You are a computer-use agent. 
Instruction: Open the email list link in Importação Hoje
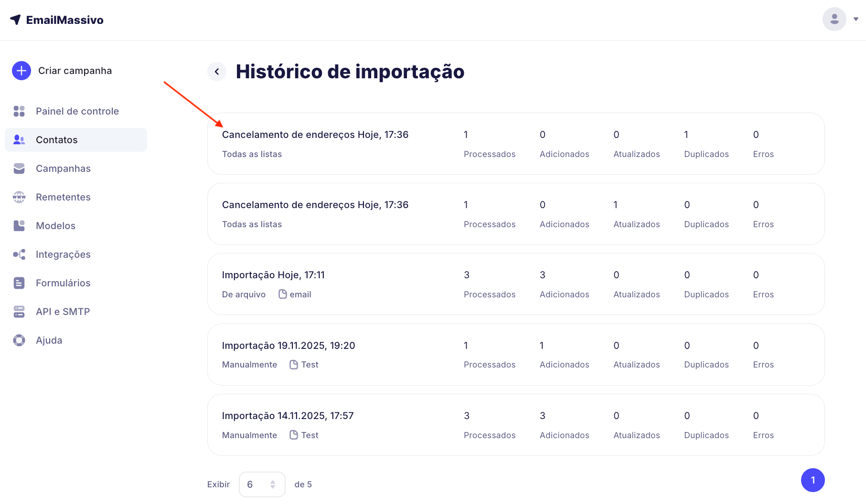tap(300, 294)
